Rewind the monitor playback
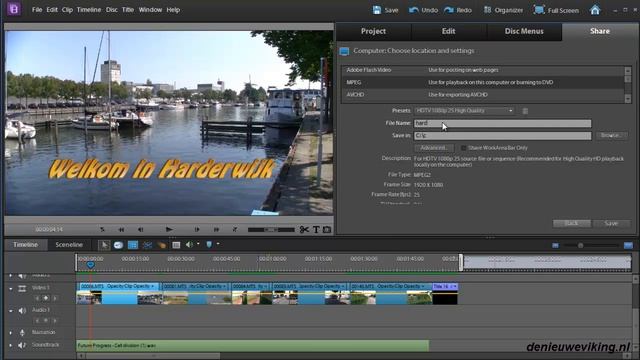Image resolution: width=640 pixels, height=360 pixels. pos(121,230)
